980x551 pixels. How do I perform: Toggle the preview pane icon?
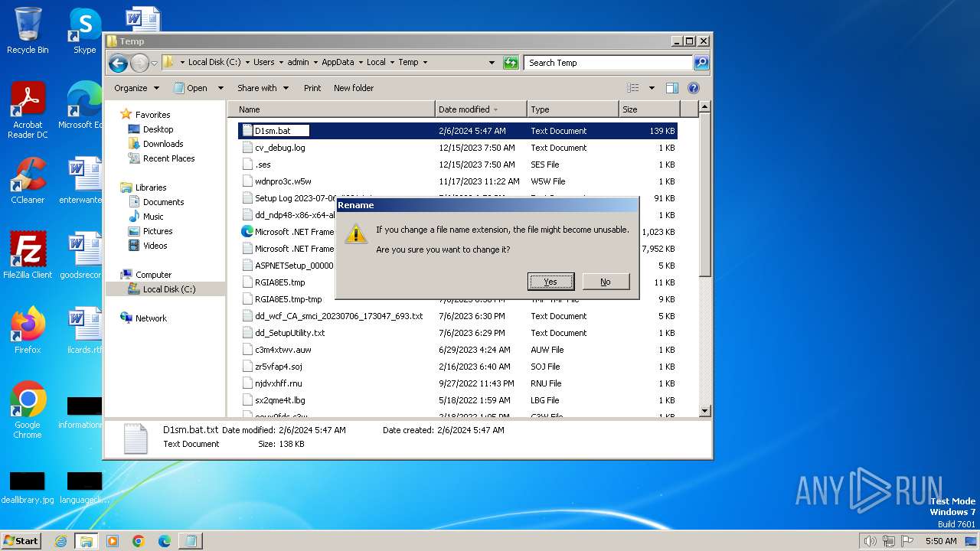671,88
